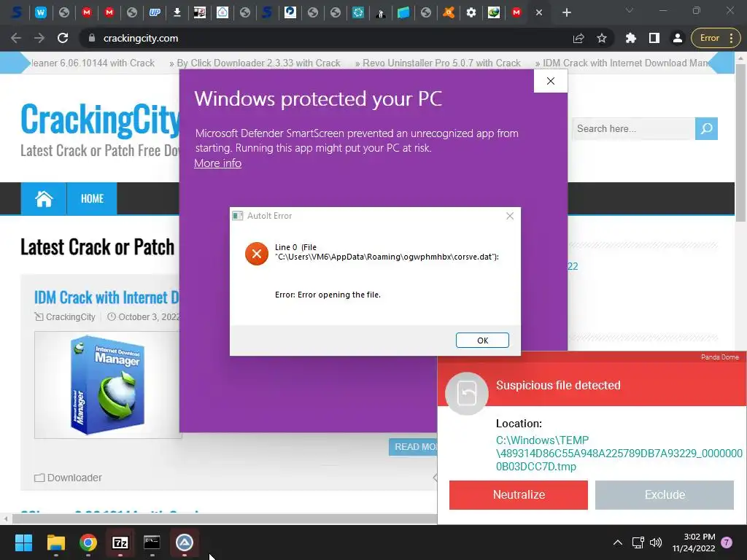Click the horizontal page scrollbar
747x560 pixels.
(224, 518)
